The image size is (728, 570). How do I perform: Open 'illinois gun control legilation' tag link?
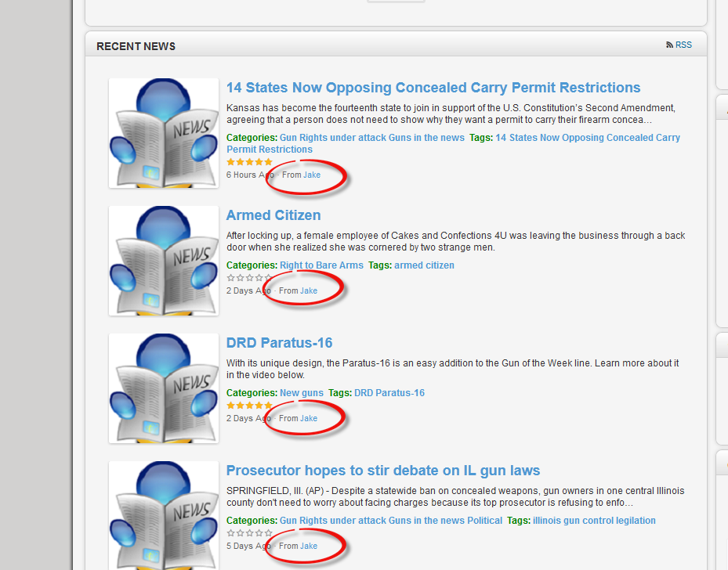pyautogui.click(x=594, y=521)
